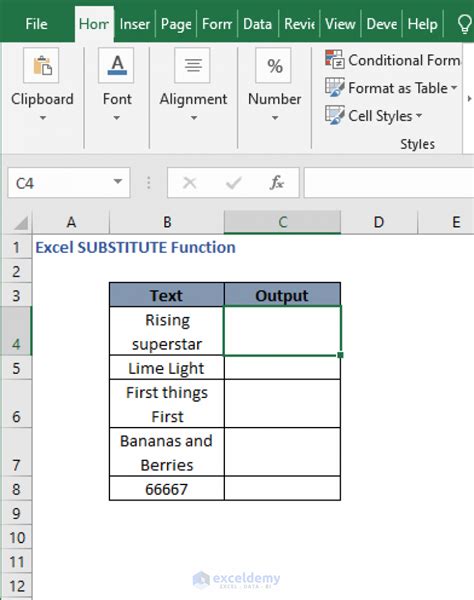Select row 1 header
474x600 pixels.
tap(16, 247)
